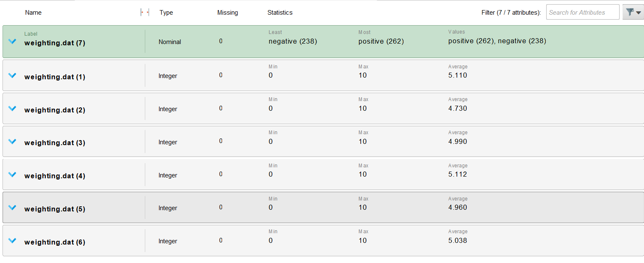Select the weighting.dat (7) attribute name
Image resolution: width=644 pixels, height=263 pixels.
click(x=55, y=43)
